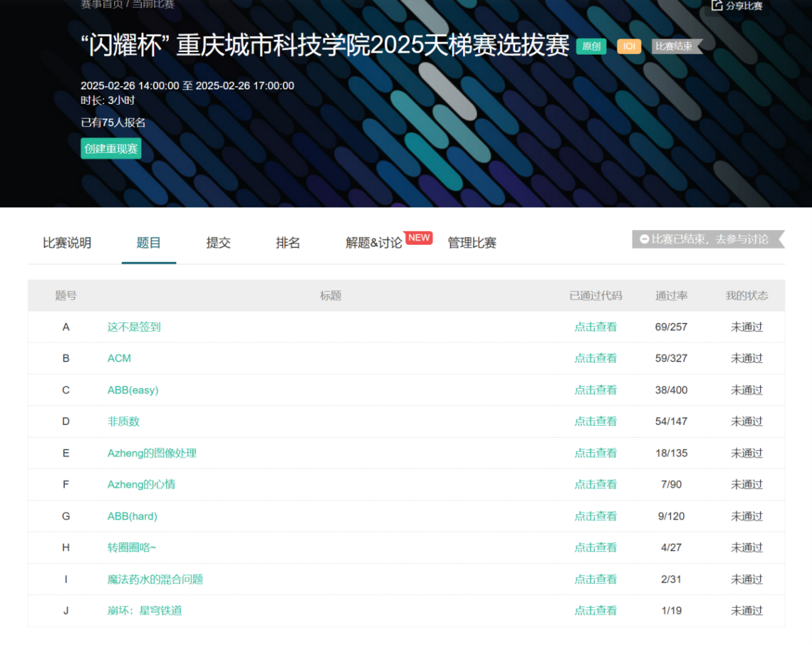Click the 原创 tag badge
Image resolution: width=812 pixels, height=645 pixels.
[x=591, y=47]
